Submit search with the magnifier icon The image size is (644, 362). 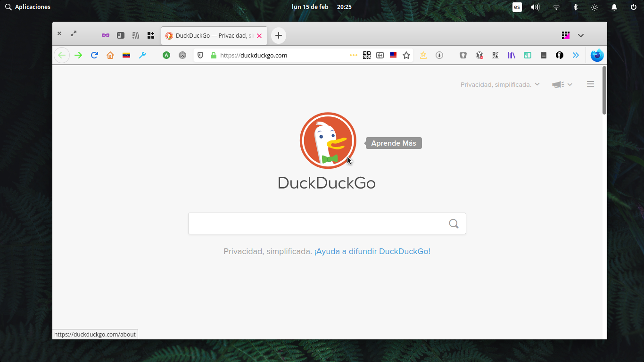pos(454,223)
